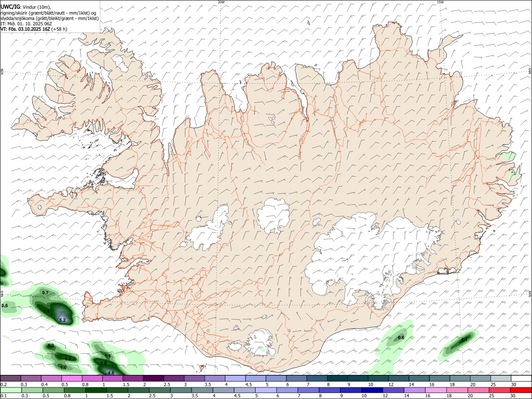Viewport: 532px width, 399px height.
Task: Click the 0.7 precipitation value in the western rain cell
Action: (46, 293)
